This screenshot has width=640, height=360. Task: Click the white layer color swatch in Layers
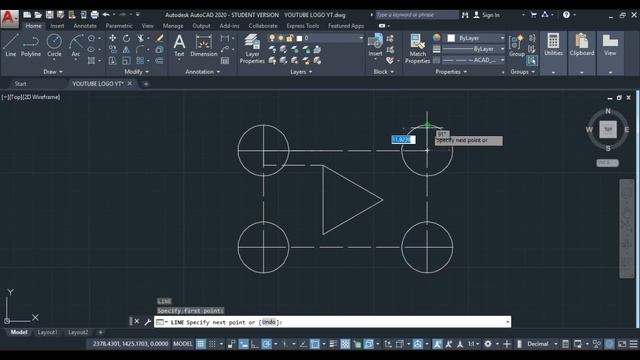pos(299,38)
